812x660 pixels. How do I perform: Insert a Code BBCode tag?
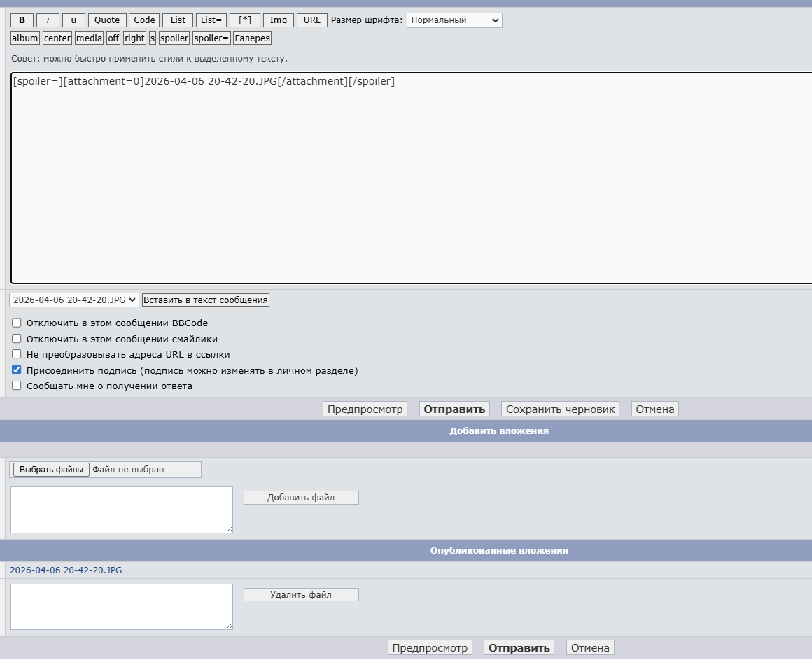click(144, 20)
